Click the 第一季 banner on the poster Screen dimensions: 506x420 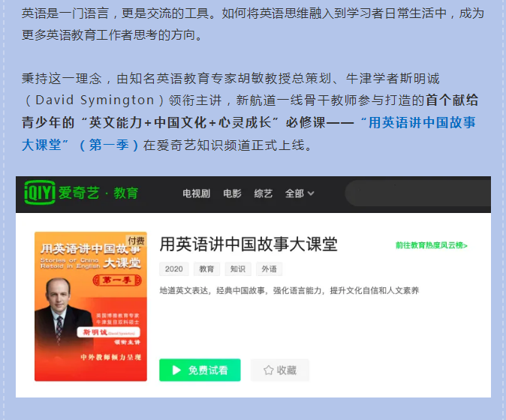pyautogui.click(x=117, y=280)
